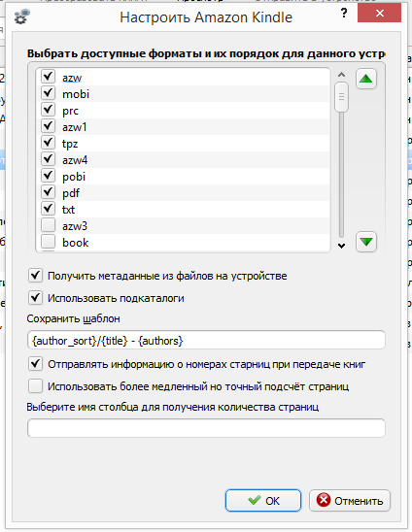Toggle the azw1 format checkbox
The height and width of the screenshot is (532, 412).
pyautogui.click(x=48, y=126)
